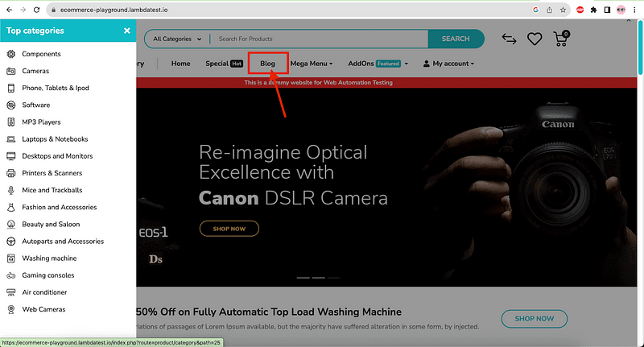Click the Components category icon
The height and width of the screenshot is (347, 644).
11,54
